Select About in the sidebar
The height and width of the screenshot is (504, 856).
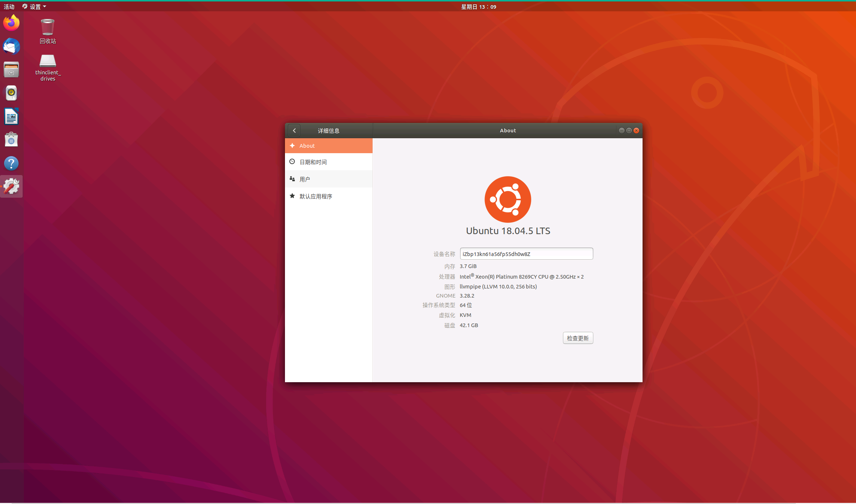(x=329, y=146)
